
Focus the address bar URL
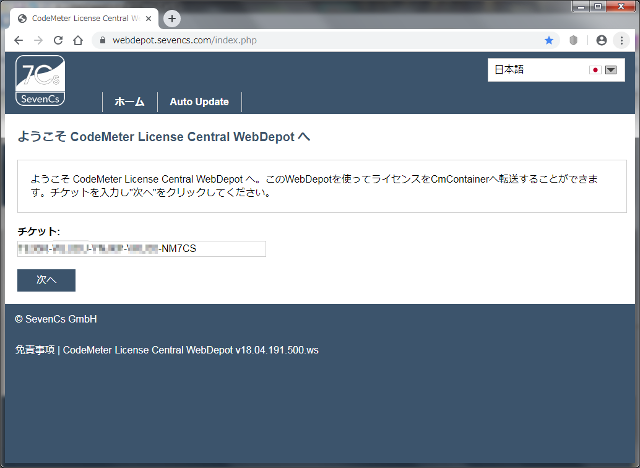pos(300,40)
